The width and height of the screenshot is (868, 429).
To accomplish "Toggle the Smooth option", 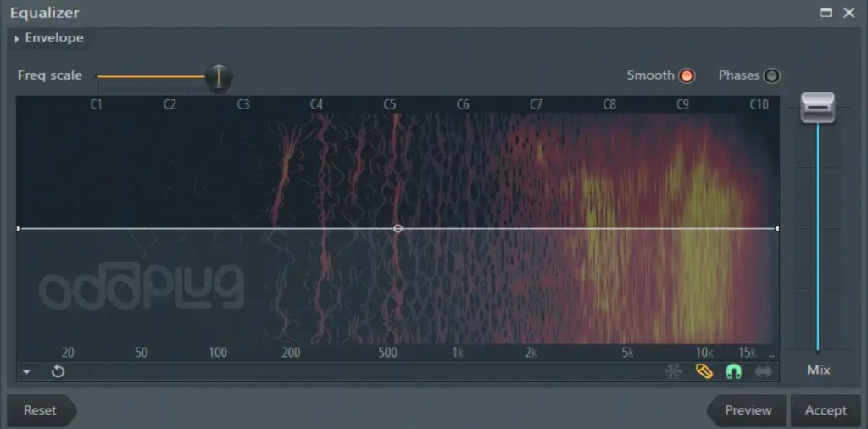I will coord(687,75).
